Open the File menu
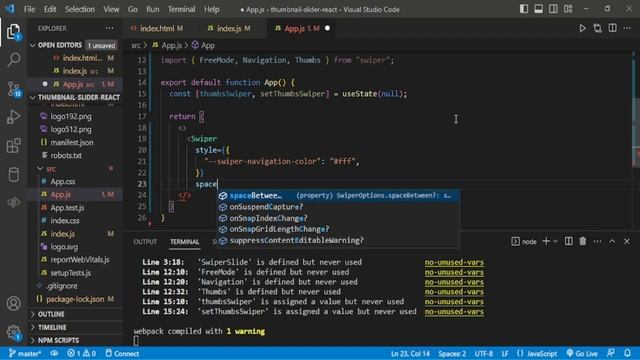Screen dimensions: 640x360 pos(29,9)
